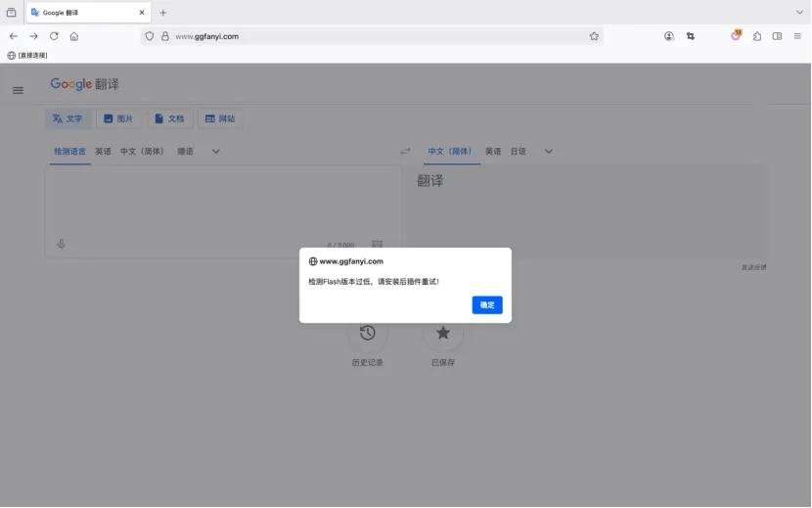Click the shield tracking protection icon
This screenshot has width=812, height=508.
pos(149,36)
